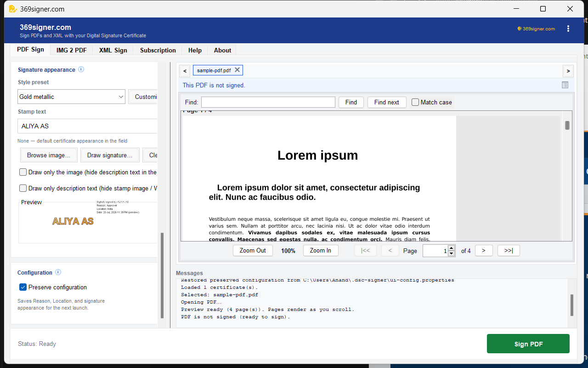Click the Draw signature button
The height and width of the screenshot is (368, 588).
[110, 155]
